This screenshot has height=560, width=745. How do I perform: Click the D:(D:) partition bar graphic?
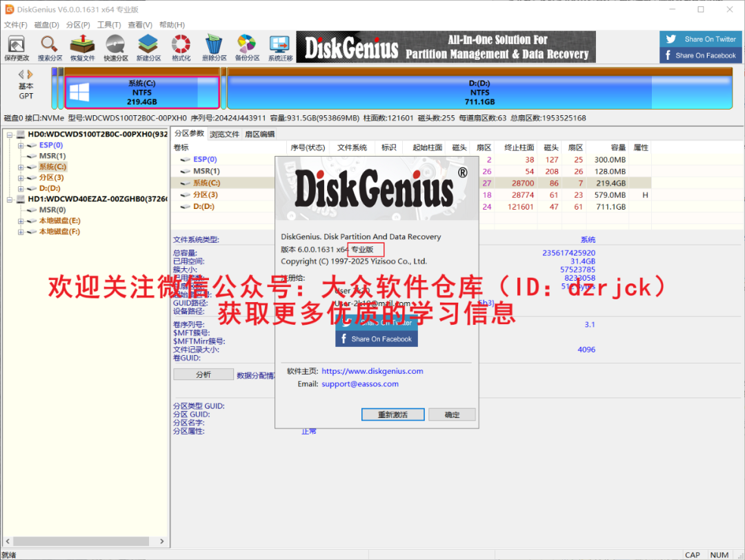pos(479,92)
